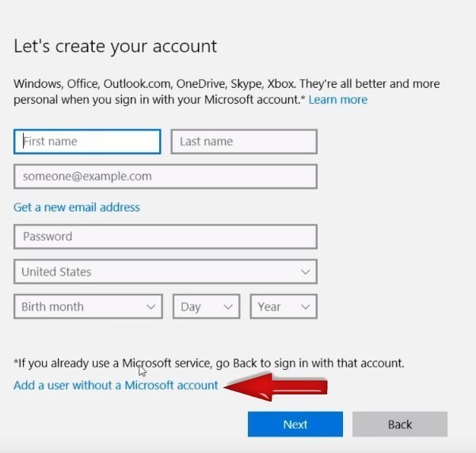
Task: Click the Back button
Action: [400, 424]
